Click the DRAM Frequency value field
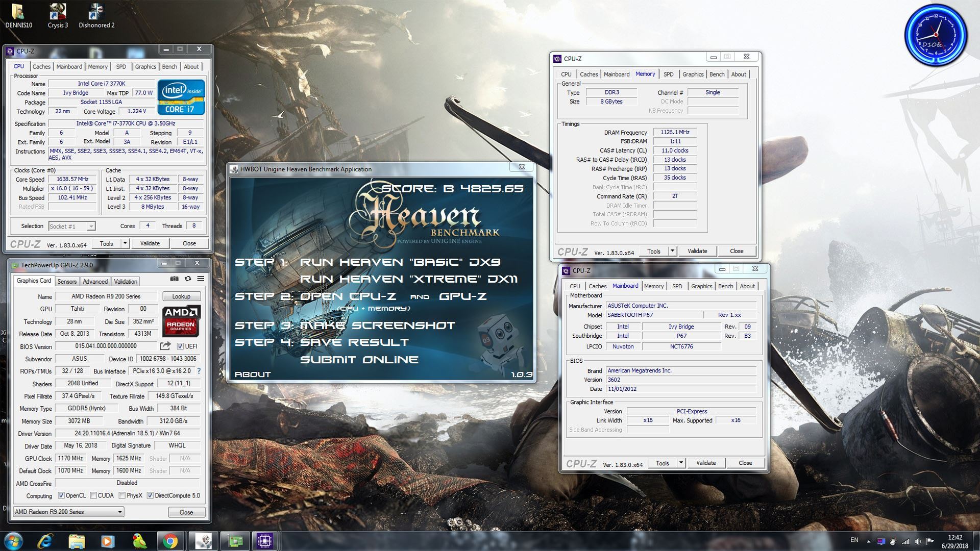The image size is (980, 551). [675, 132]
